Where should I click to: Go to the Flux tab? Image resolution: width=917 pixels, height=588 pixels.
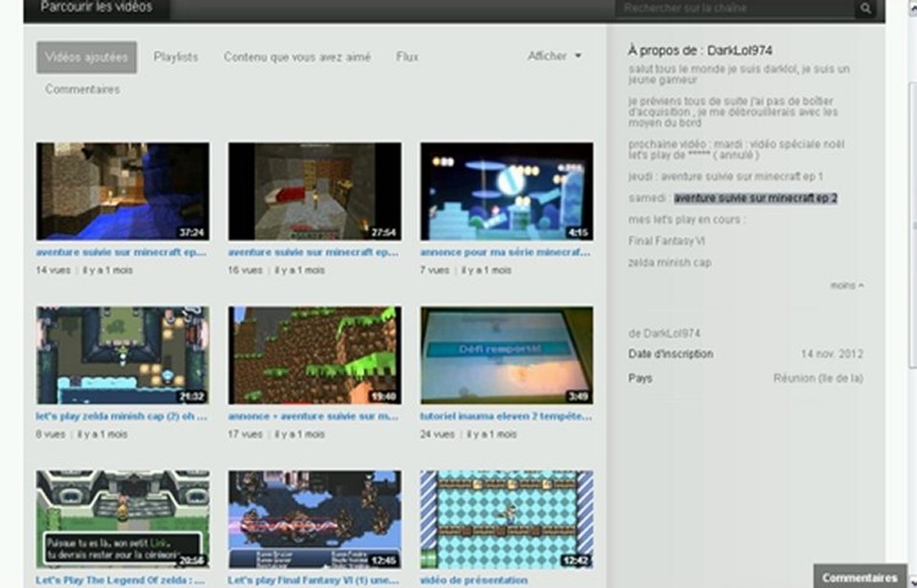click(407, 57)
